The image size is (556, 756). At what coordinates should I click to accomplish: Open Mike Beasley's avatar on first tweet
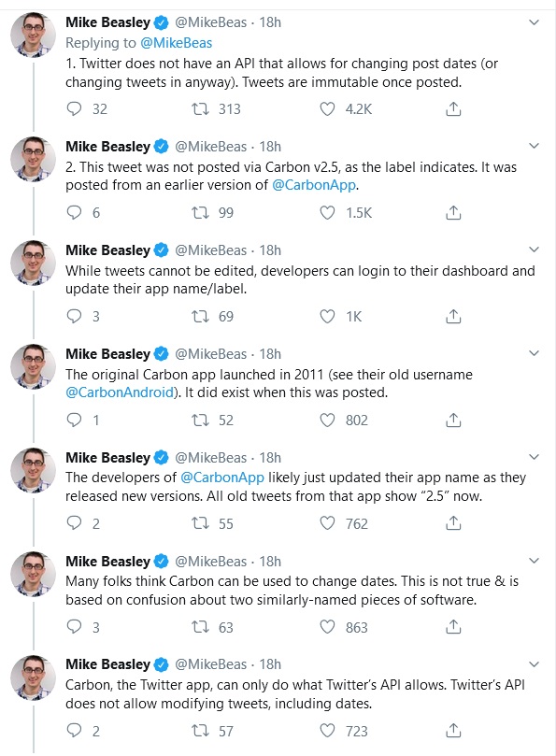pos(34,35)
